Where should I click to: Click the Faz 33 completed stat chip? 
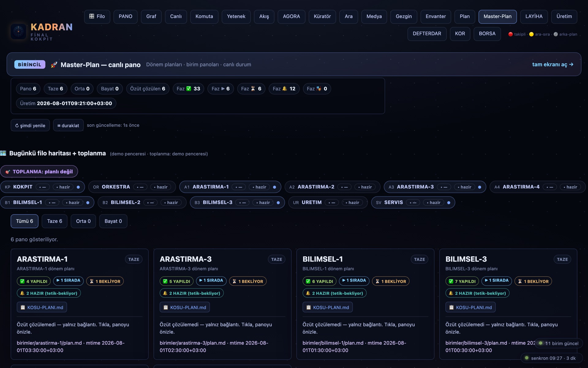[188, 89]
